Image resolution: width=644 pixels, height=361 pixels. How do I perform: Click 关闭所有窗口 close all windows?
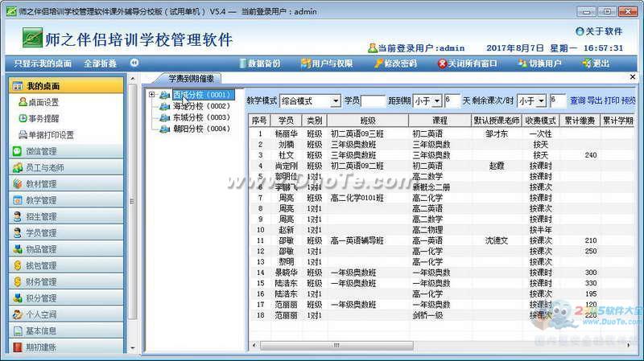[468, 64]
